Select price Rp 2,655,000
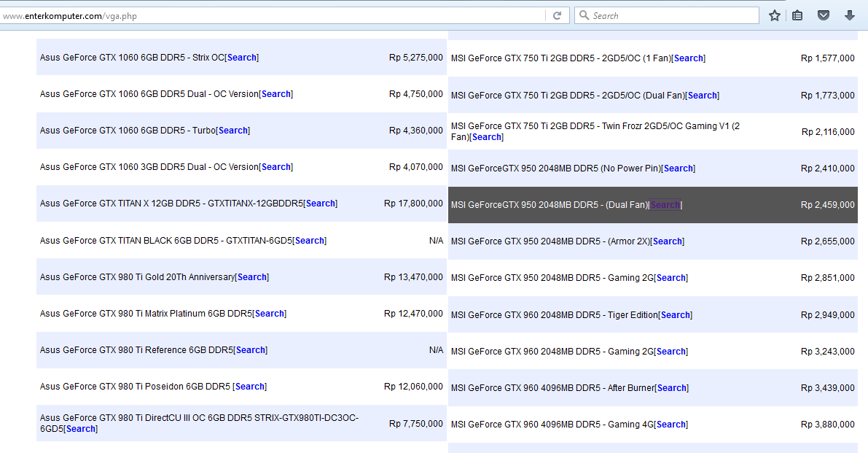868x453 pixels. pyautogui.click(x=828, y=241)
